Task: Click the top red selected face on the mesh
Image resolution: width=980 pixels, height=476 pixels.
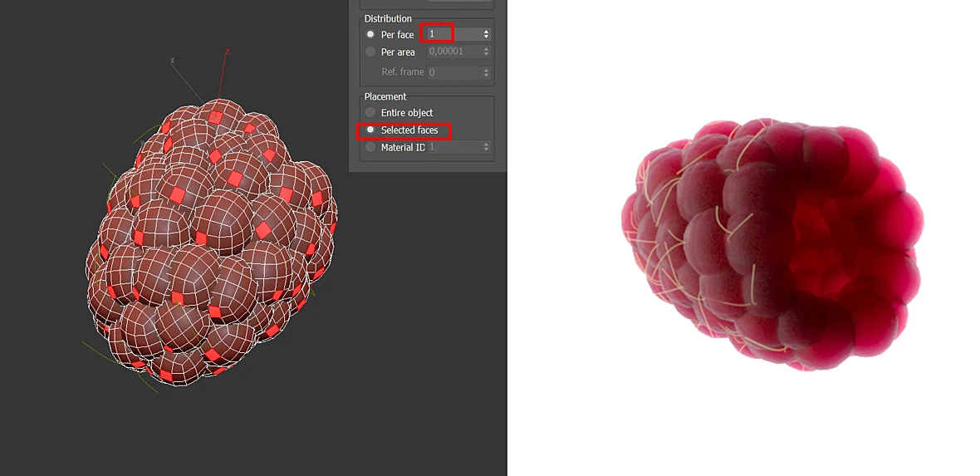Action: [215, 116]
